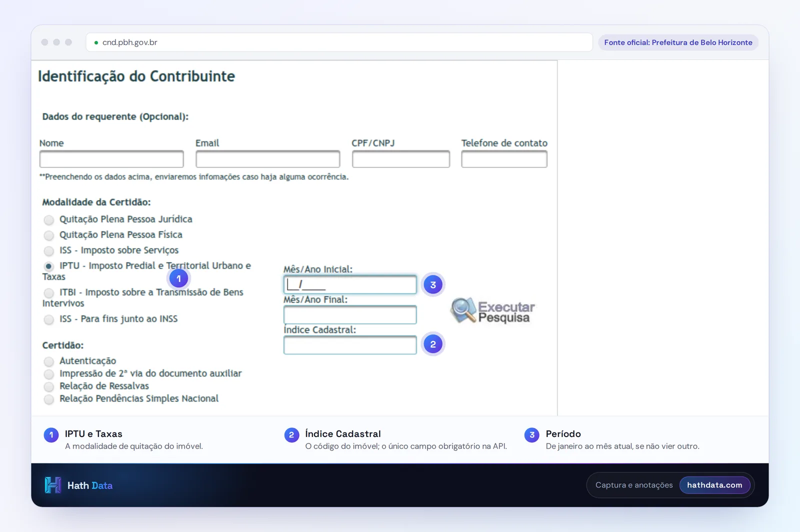The image size is (800, 532).
Task: Choose Relação Pendências Simples Nacional radio
Action: pyautogui.click(x=48, y=399)
